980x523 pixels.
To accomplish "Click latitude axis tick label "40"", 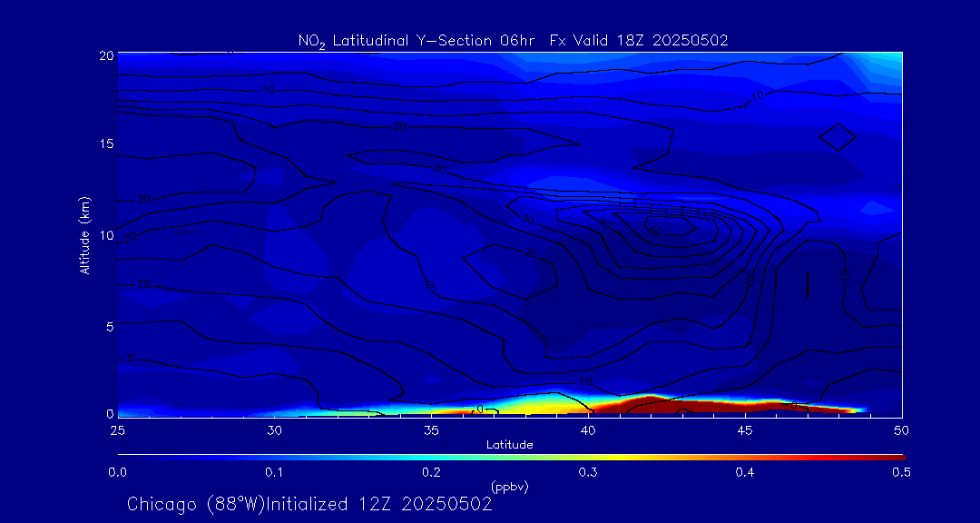I will click(588, 429).
